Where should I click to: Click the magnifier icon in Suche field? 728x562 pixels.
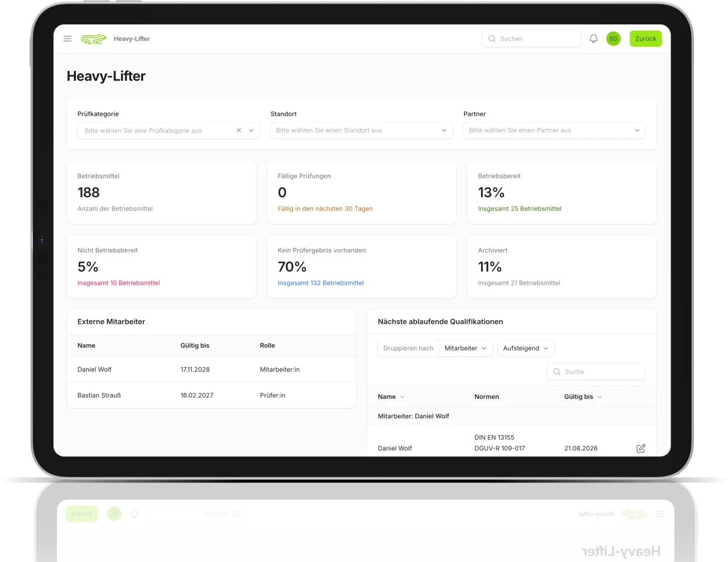[557, 372]
